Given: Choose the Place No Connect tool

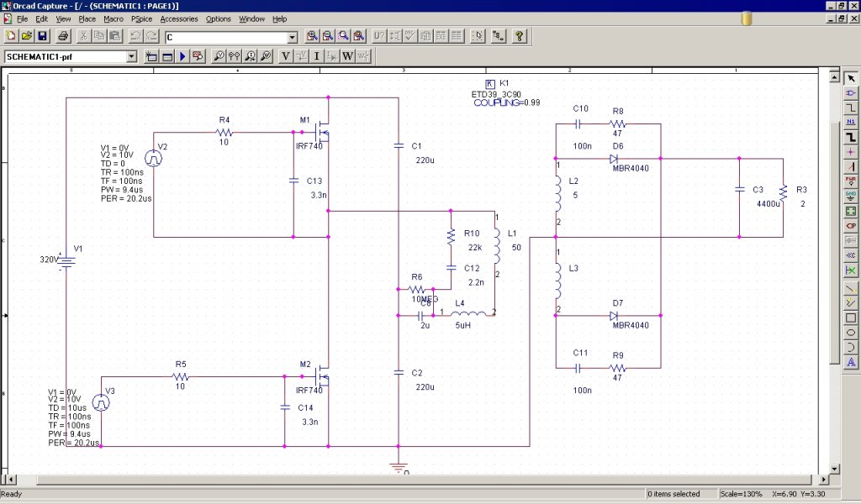Looking at the screenshot, I should click(x=851, y=270).
